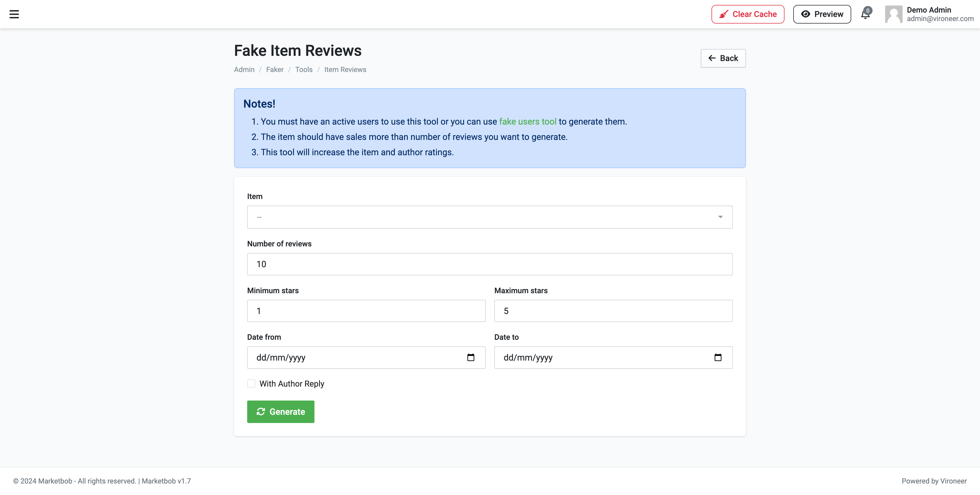Click into the Maximum stars field

[613, 311]
